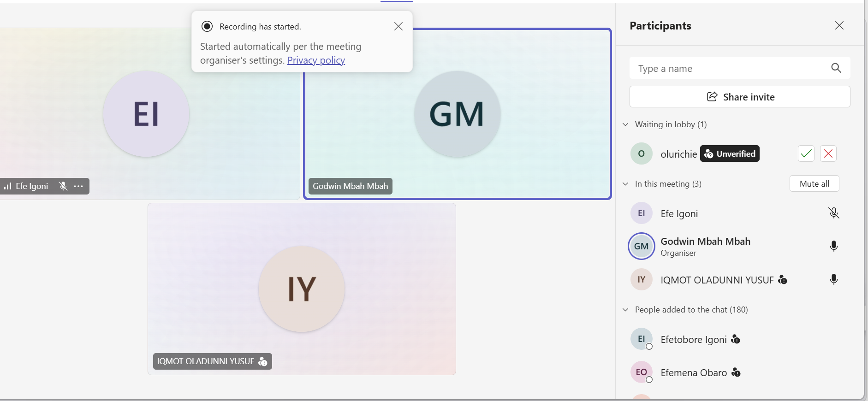This screenshot has width=868, height=401.
Task: Click unverified icon beside IQMOT OLADUNNI YUSUF in list
Action: coord(782,279)
